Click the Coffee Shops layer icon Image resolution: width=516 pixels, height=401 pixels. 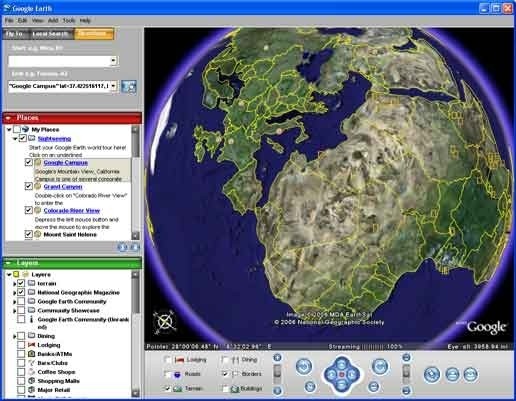click(x=32, y=372)
